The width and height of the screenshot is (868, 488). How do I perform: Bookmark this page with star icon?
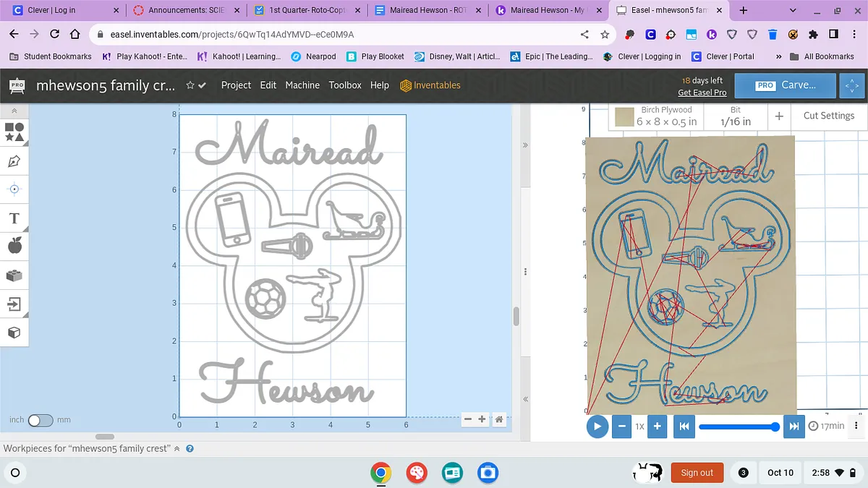[x=605, y=34]
